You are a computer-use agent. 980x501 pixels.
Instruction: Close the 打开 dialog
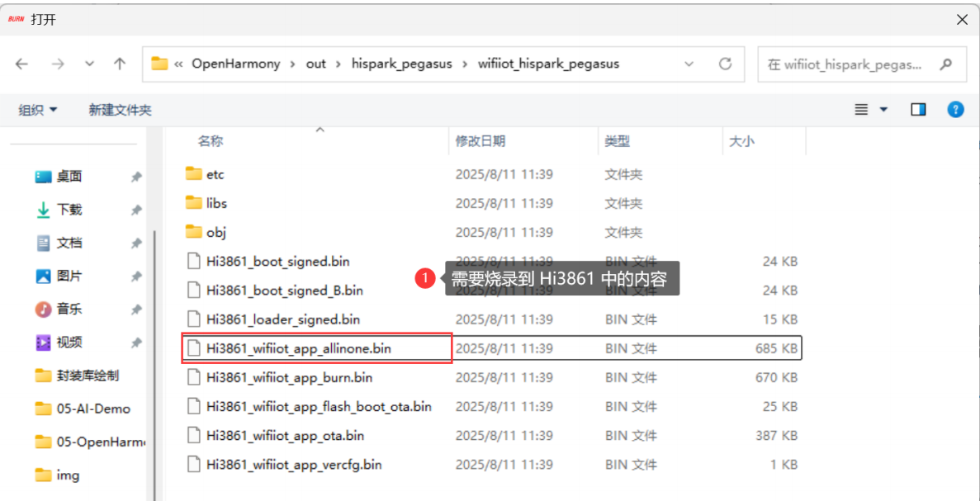[962, 20]
